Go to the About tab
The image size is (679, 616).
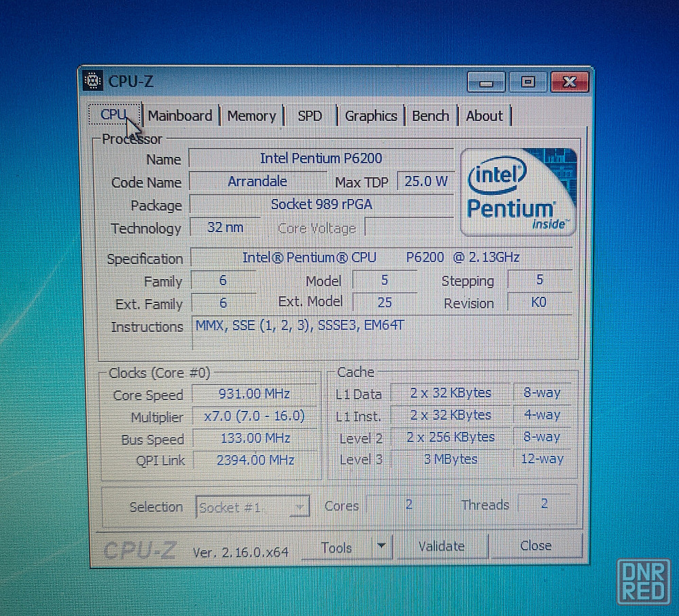pyautogui.click(x=484, y=116)
